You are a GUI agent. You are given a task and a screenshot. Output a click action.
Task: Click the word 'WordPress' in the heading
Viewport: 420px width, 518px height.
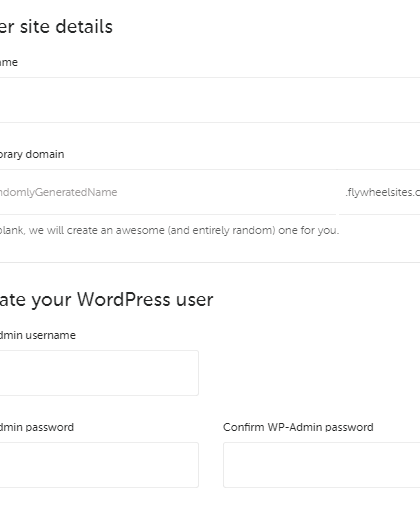point(124,299)
